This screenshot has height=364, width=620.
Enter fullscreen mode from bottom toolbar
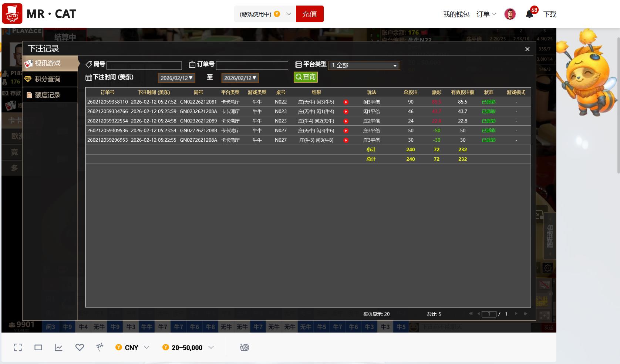[x=18, y=347]
